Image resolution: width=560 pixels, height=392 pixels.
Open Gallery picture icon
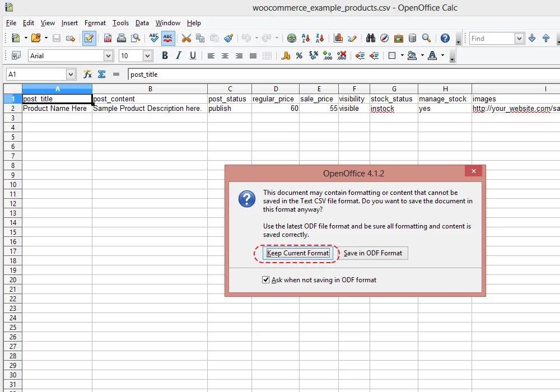coord(399,38)
